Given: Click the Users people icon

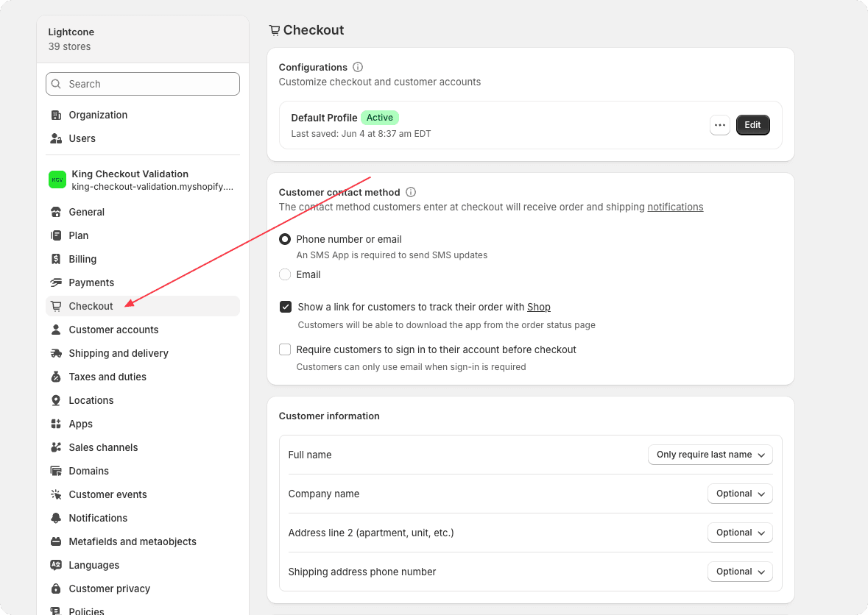Looking at the screenshot, I should [x=56, y=138].
